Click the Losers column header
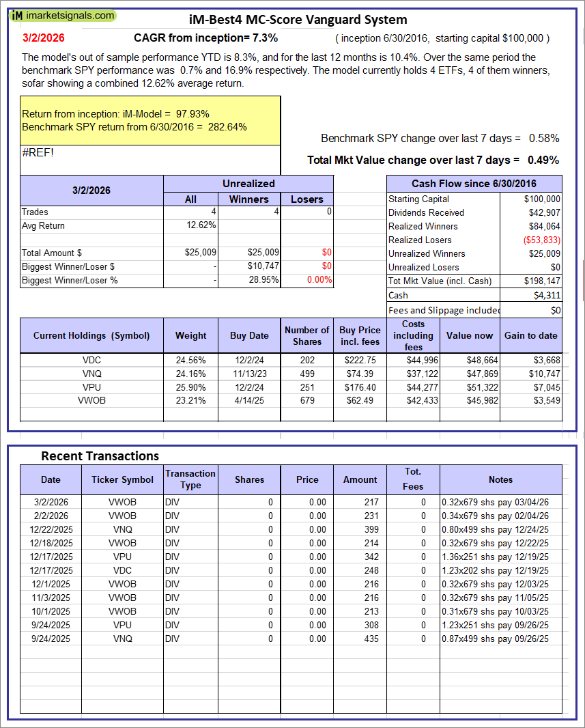 [306, 199]
